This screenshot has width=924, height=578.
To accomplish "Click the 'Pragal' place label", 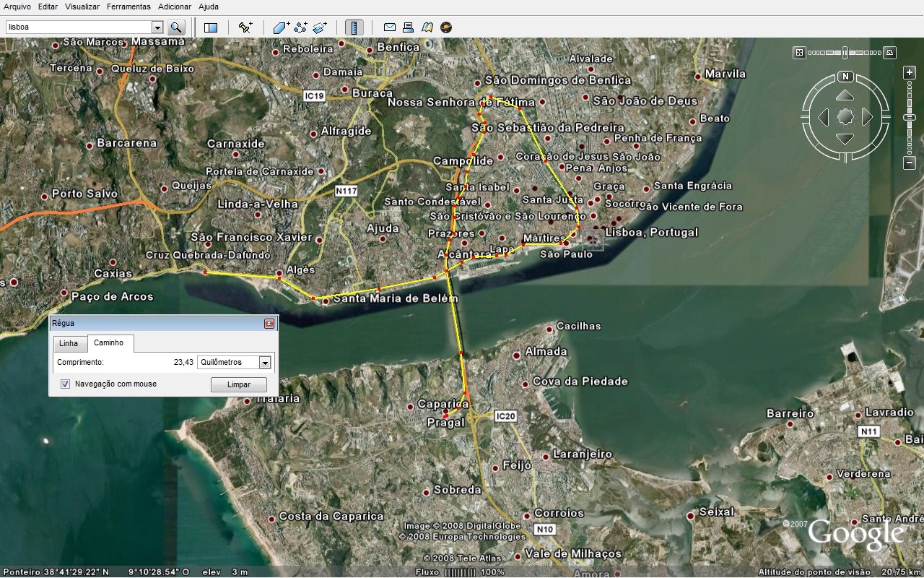I will [446, 423].
